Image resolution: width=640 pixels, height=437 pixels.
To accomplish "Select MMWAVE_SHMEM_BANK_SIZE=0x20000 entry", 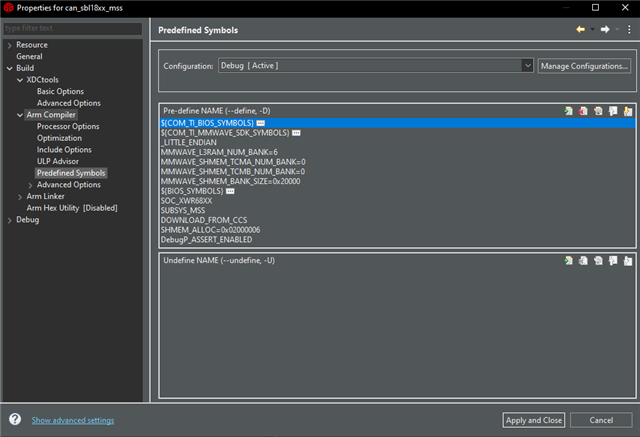I will point(231,182).
